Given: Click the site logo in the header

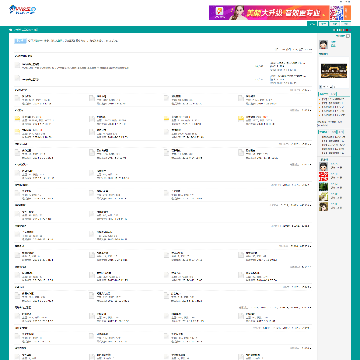Looking at the screenshot, I should tap(23, 10).
